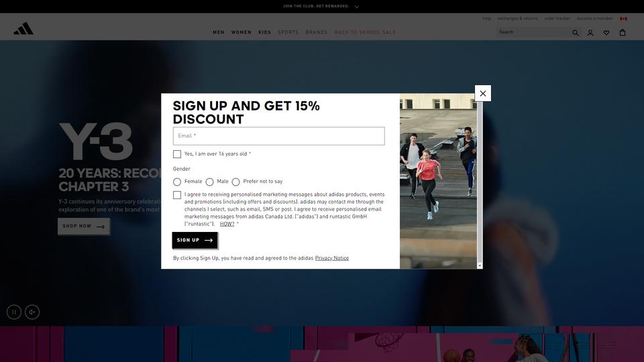The height and width of the screenshot is (362, 644).
Task: Open the shopping bag icon
Action: (x=623, y=32)
